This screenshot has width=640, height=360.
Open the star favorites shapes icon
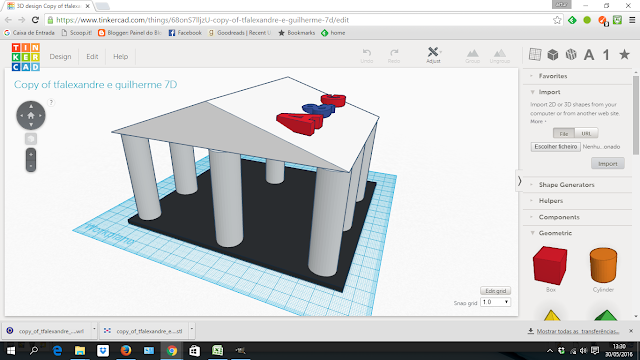coord(624,54)
